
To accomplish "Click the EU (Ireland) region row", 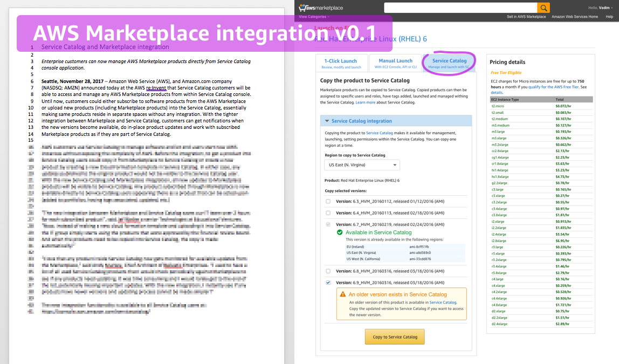I will [x=405, y=247].
